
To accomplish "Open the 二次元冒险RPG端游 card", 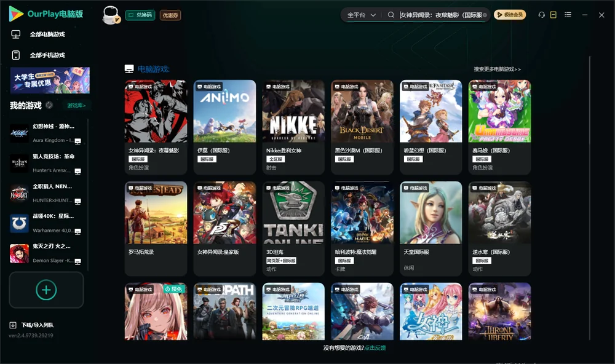I will (x=293, y=312).
